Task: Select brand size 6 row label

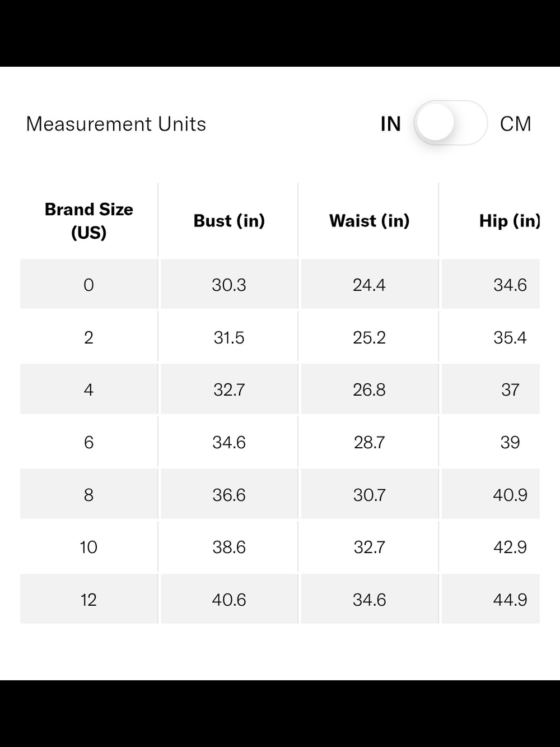Action: 88,442
